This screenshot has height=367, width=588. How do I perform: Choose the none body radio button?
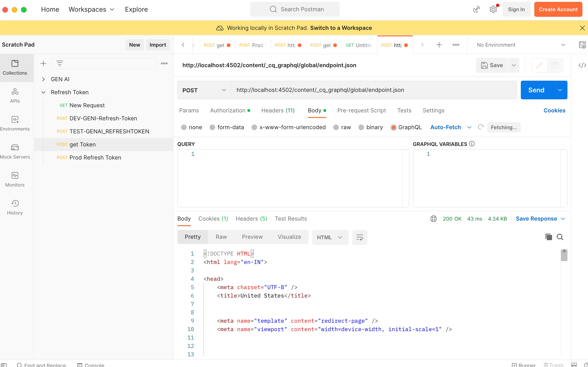pos(184,128)
